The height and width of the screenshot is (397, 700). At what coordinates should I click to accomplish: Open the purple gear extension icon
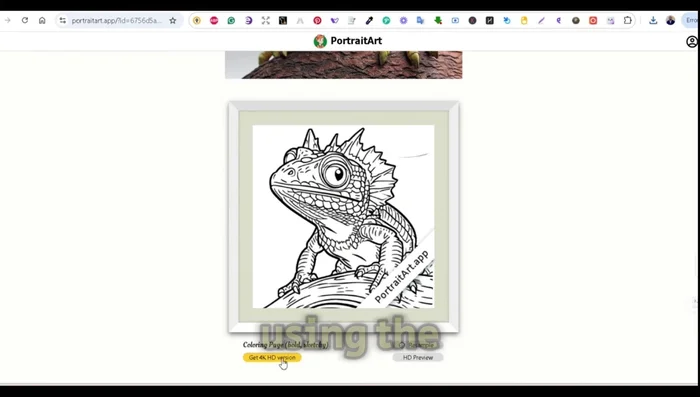point(404,21)
